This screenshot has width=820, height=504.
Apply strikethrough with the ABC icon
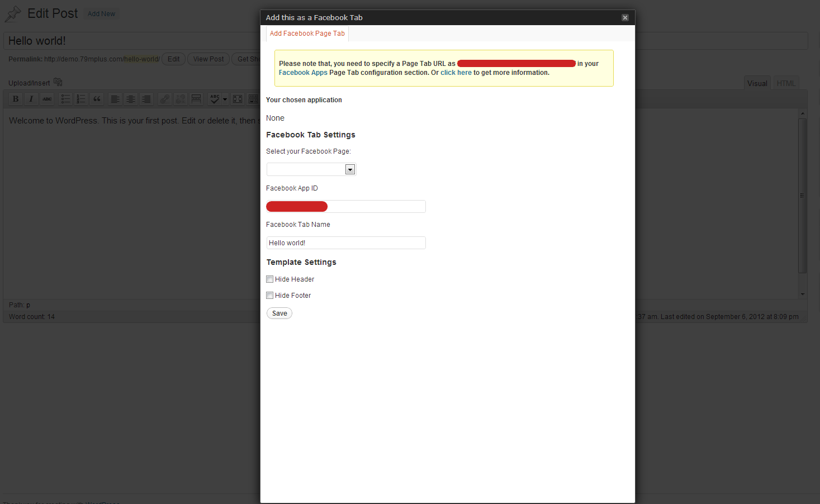point(47,99)
